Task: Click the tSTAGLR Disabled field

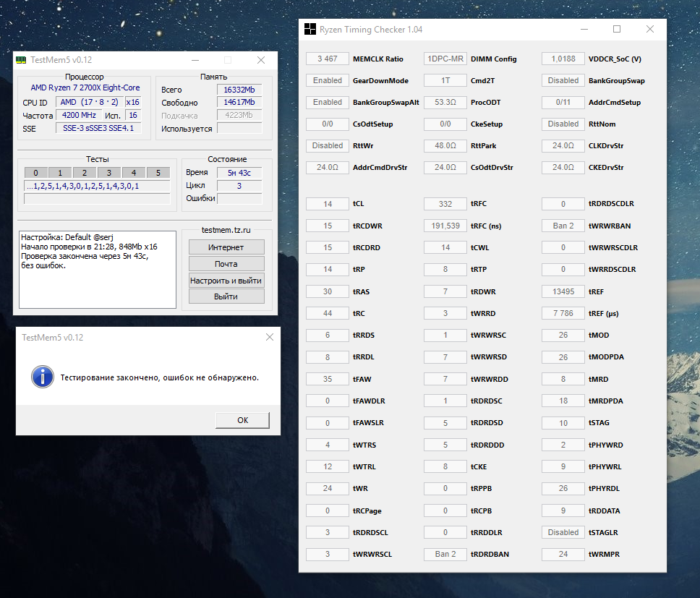Action: click(563, 532)
